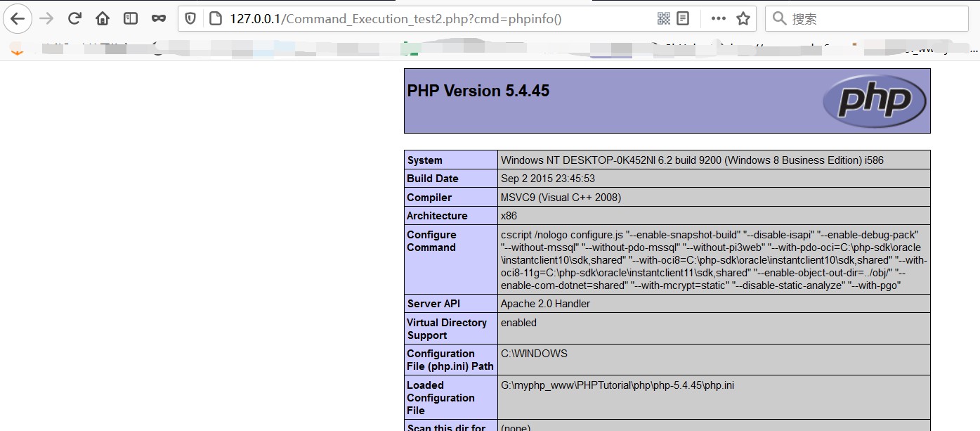This screenshot has width=980, height=431.
Task: Click the Configure Command label
Action: pos(432,241)
